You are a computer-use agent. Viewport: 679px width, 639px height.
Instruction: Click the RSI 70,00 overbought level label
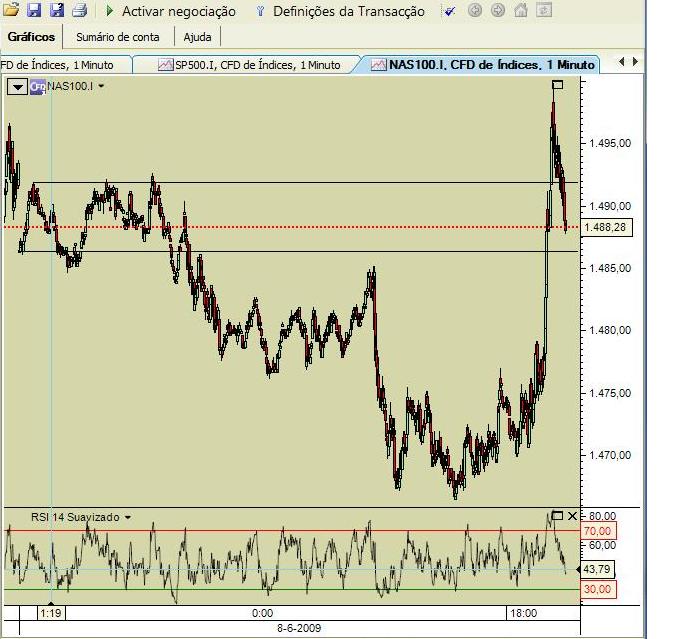(x=598, y=531)
